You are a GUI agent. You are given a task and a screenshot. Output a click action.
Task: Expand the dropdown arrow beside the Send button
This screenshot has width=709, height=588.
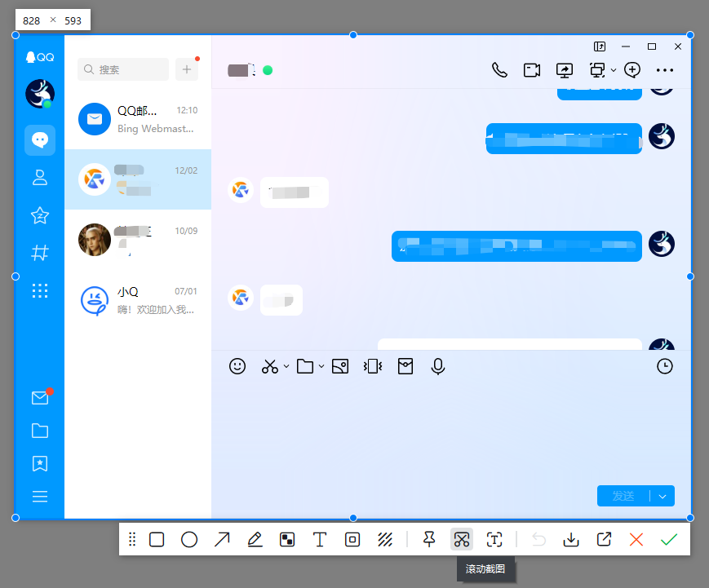coord(662,496)
